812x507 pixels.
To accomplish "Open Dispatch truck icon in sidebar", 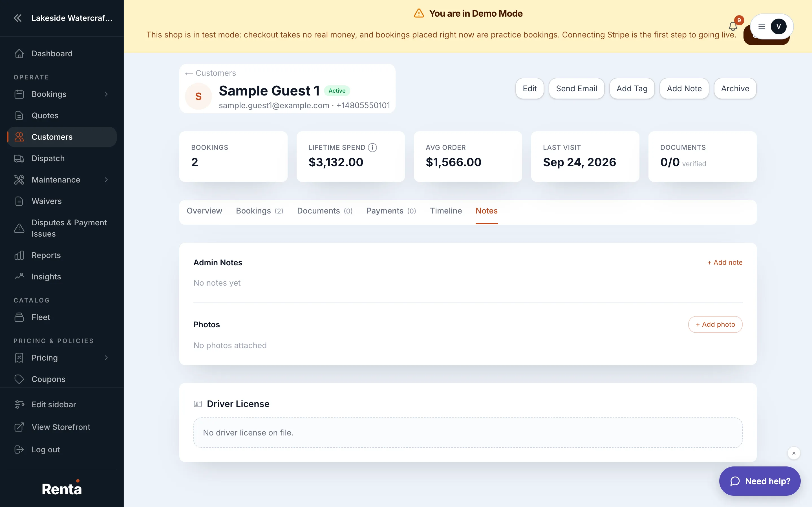I will (x=19, y=158).
